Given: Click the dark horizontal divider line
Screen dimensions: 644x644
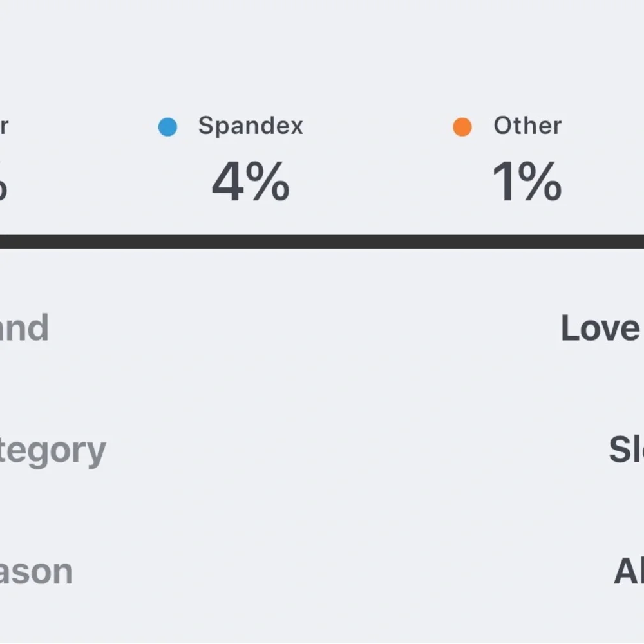Looking at the screenshot, I should pyautogui.click(x=322, y=241).
